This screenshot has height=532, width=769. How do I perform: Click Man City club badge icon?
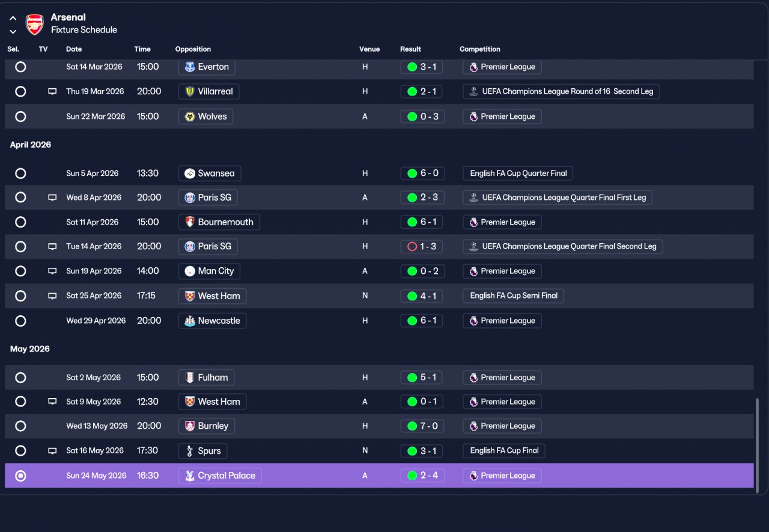point(190,271)
